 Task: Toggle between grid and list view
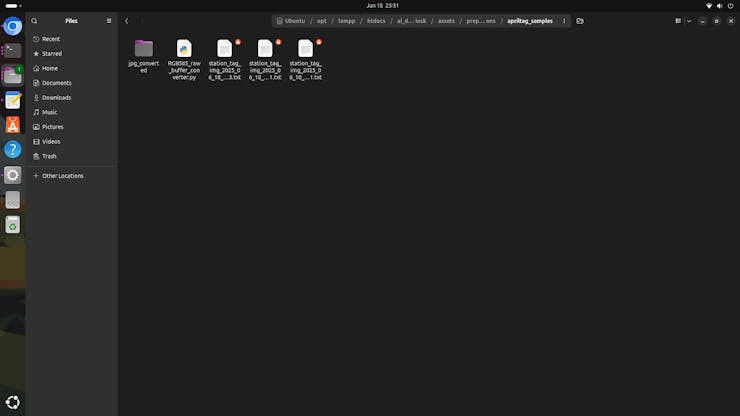click(x=678, y=21)
